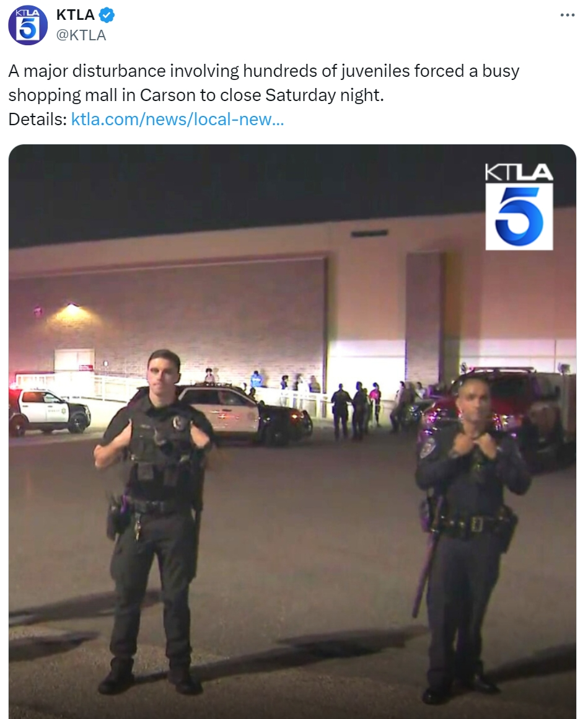Open the KTLA 5 profile avatar

tap(28, 25)
